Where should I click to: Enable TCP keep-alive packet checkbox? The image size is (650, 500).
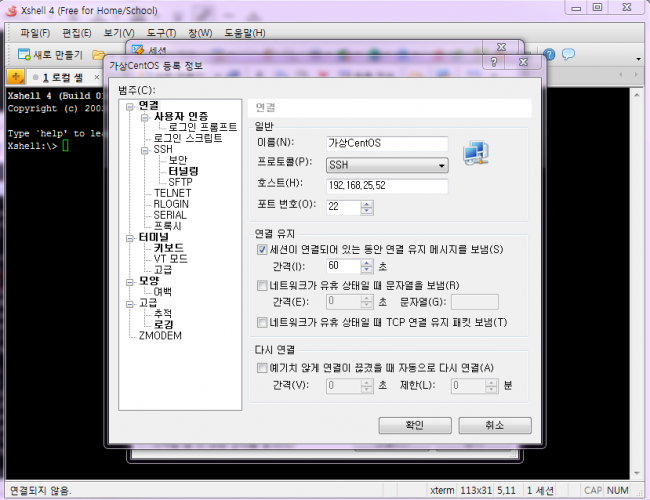[x=262, y=323]
